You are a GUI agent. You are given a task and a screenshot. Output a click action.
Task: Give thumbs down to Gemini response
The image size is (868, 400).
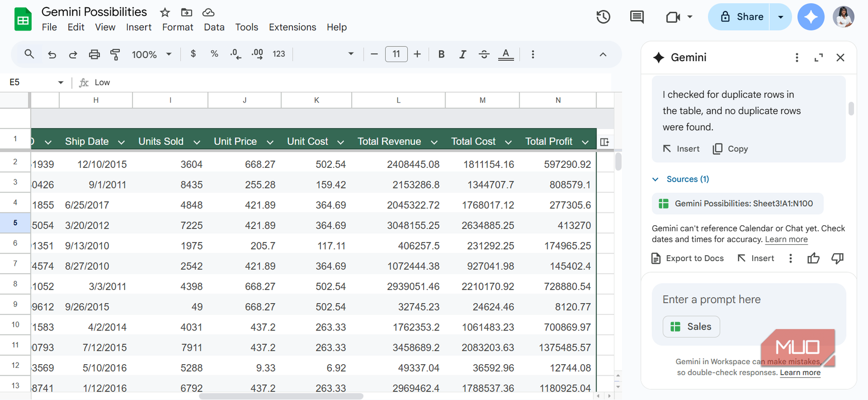point(837,258)
